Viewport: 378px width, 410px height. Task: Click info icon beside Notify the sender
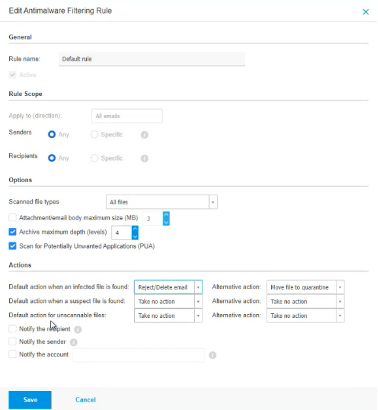point(74,342)
